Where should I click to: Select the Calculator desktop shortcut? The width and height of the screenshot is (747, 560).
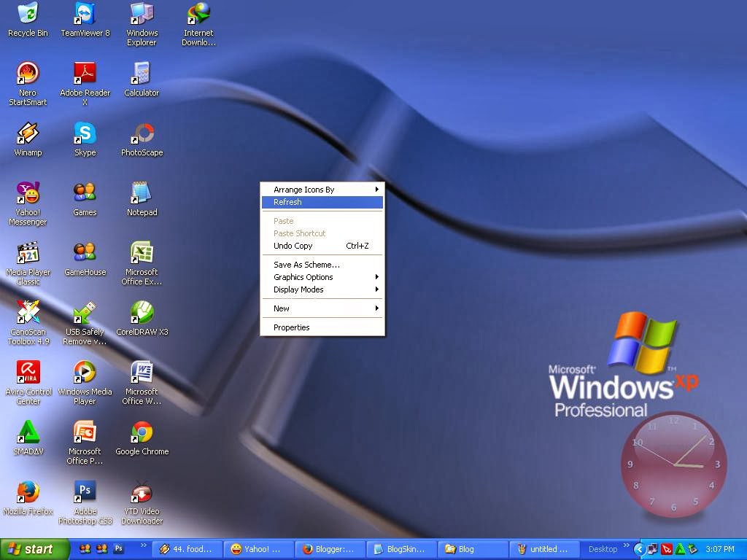(x=142, y=79)
